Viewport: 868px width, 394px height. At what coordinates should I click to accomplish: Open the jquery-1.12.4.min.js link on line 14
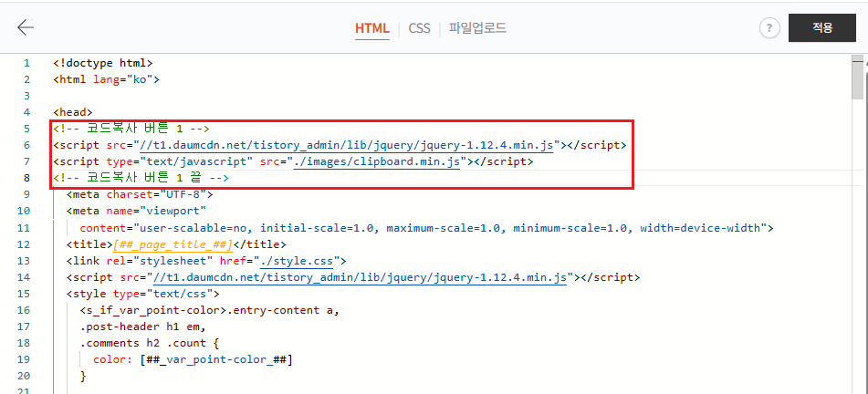click(x=361, y=277)
